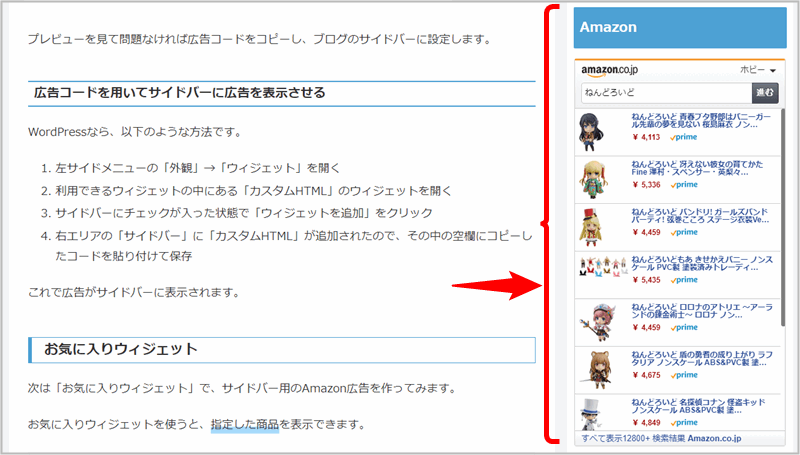800x455 pixels.
Task: Open the 冴えない彼女の育てかた product title link
Action: pos(697,168)
